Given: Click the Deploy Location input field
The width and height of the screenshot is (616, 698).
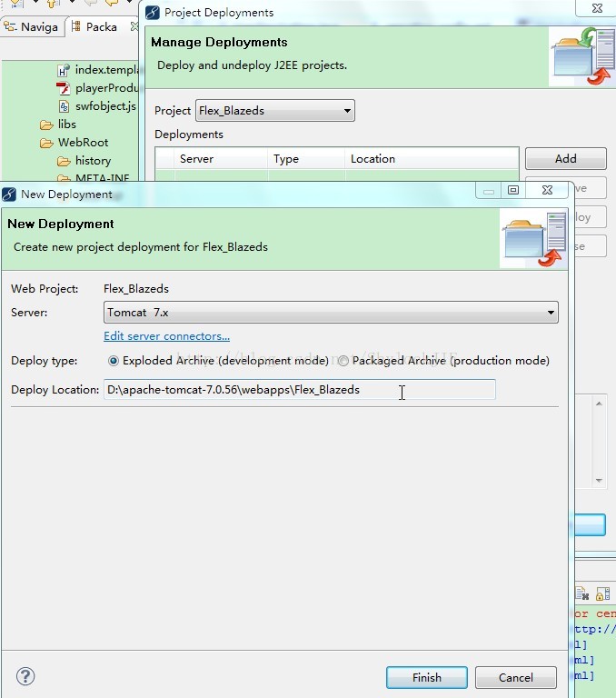Looking at the screenshot, I should 299,390.
